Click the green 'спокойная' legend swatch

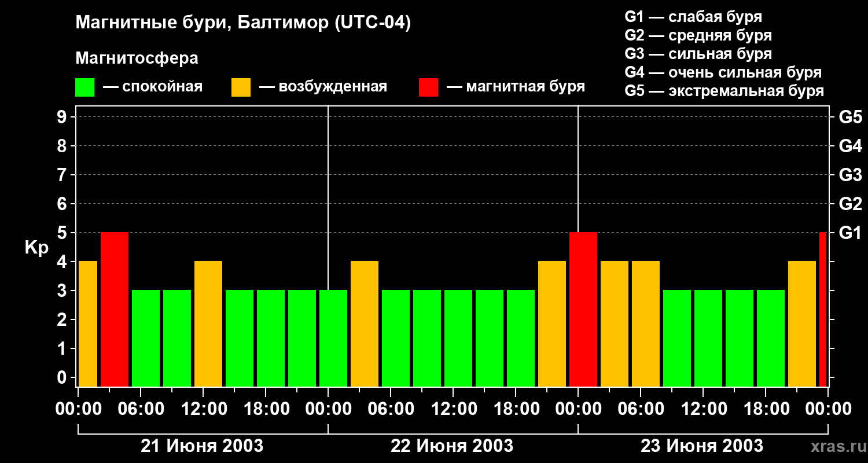(x=84, y=87)
